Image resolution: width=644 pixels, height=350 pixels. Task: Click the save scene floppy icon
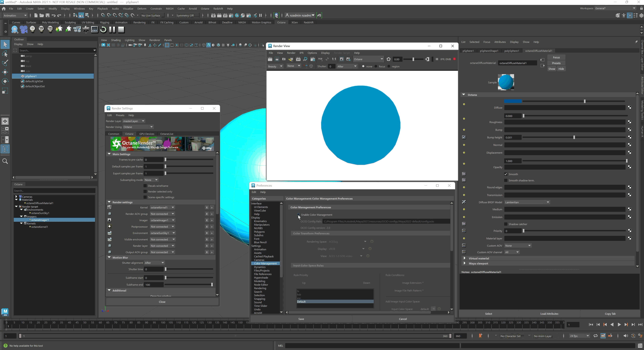48,15
